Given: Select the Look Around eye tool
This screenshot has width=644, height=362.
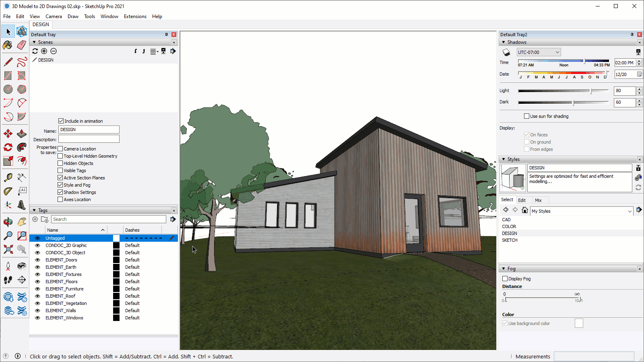Looking at the screenshot, I should coord(22,266).
